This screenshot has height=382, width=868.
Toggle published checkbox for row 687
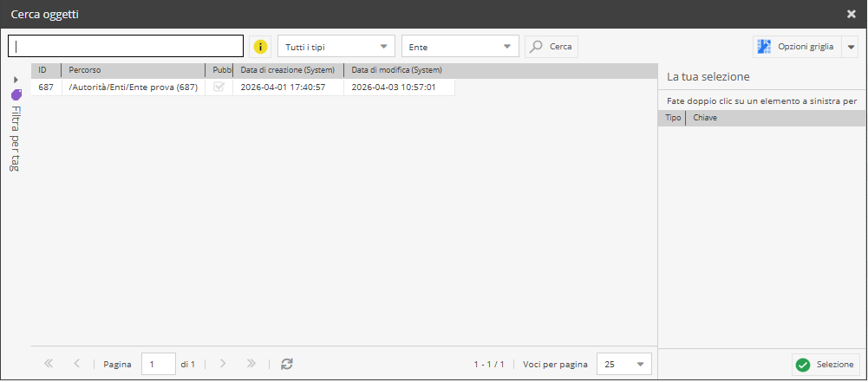coord(219,87)
